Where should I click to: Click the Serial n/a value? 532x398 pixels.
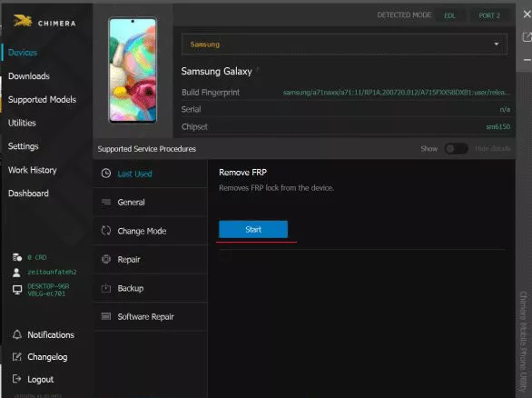coord(505,109)
